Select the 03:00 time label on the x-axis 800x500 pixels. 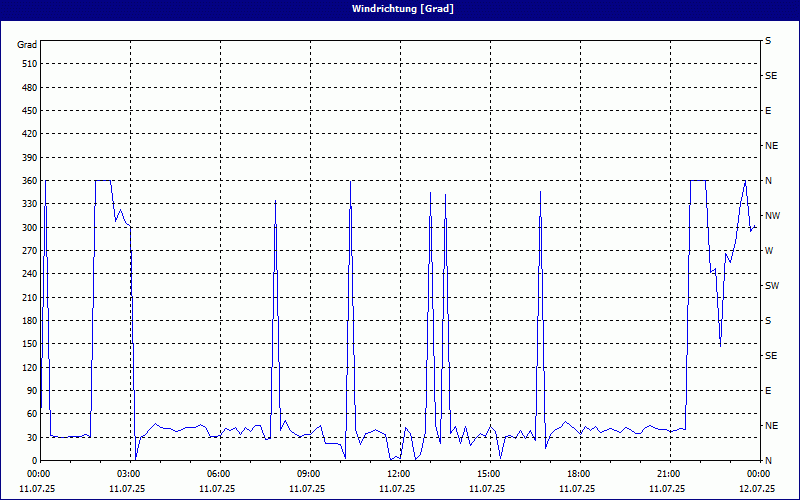tap(129, 474)
